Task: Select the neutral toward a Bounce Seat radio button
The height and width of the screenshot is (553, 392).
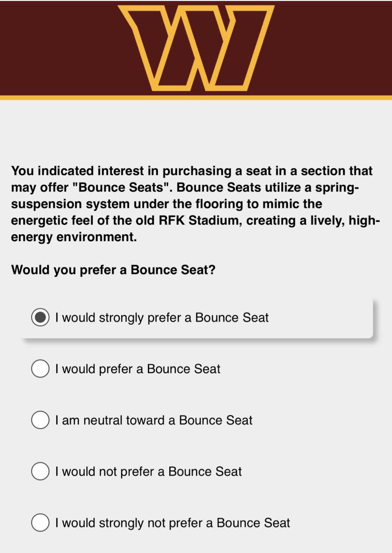Action: 40,420
